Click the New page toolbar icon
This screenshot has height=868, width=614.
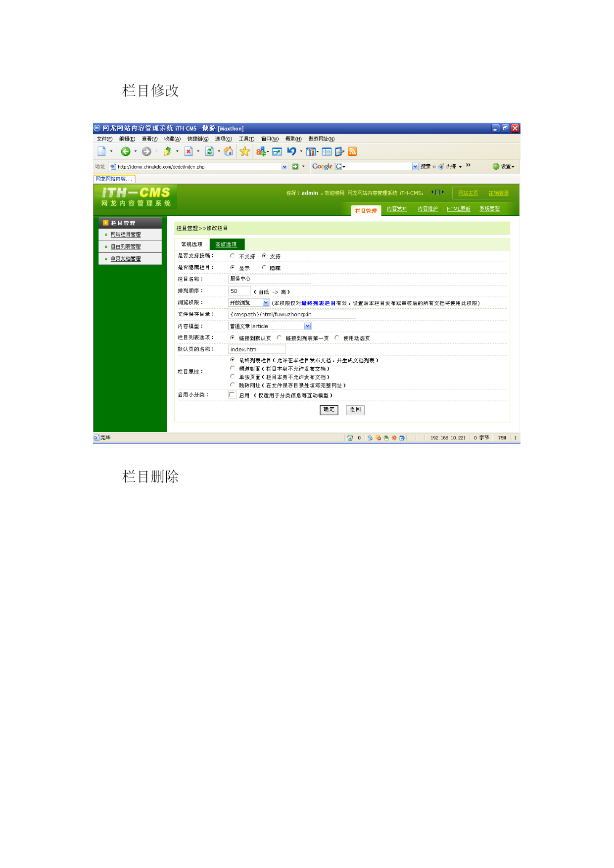coord(101,151)
